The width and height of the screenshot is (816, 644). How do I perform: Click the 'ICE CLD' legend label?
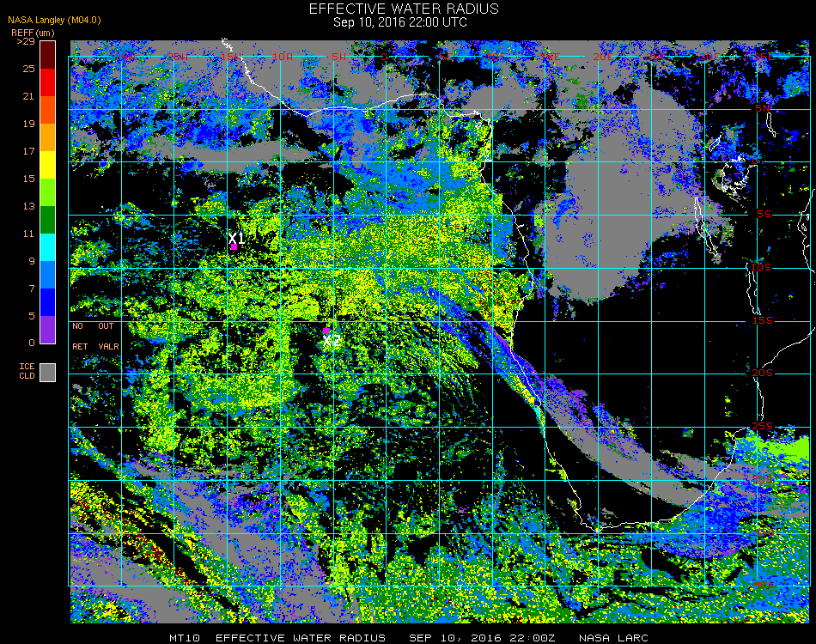pyautogui.click(x=27, y=372)
